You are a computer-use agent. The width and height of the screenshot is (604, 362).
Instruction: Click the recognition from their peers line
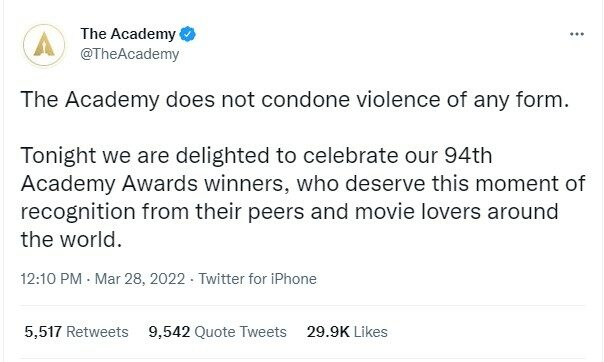[x=289, y=211]
